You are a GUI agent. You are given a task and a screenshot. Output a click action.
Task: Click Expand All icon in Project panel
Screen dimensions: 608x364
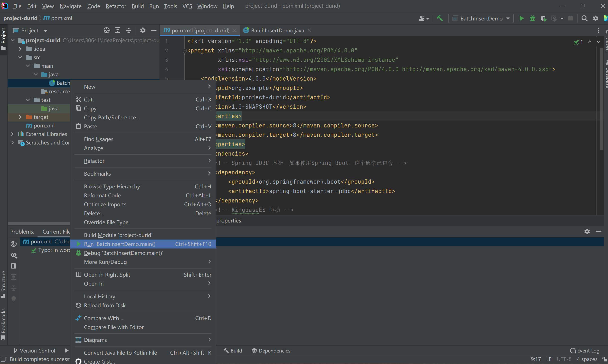coord(117,30)
